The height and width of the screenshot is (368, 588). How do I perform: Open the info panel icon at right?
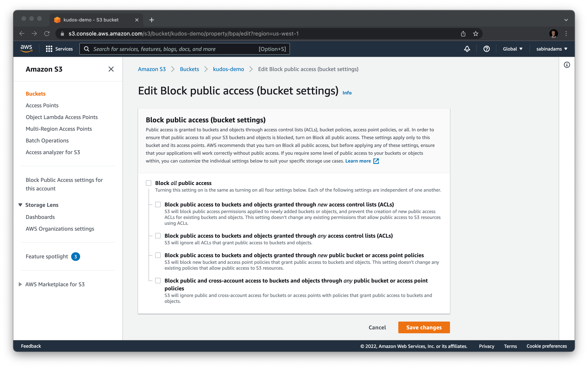coord(567,65)
